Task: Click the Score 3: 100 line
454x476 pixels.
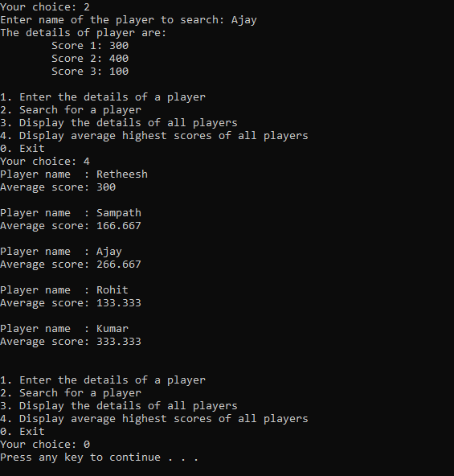Action: (x=90, y=72)
